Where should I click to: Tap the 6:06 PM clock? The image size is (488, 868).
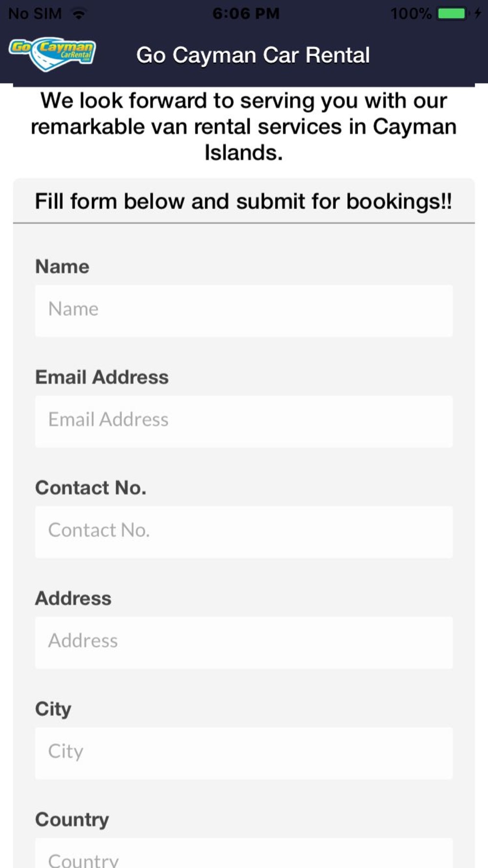pos(246,14)
